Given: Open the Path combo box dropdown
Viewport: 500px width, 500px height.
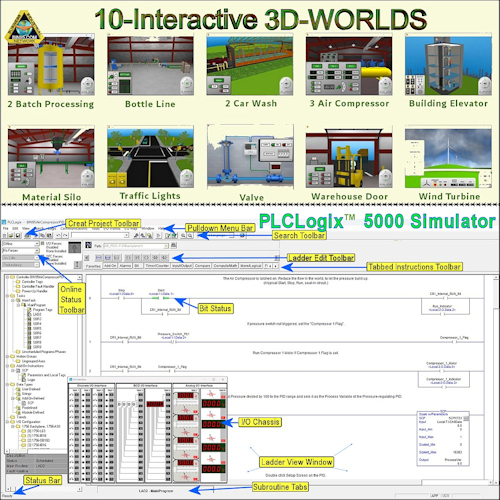Looking at the screenshot, I should (x=166, y=246).
